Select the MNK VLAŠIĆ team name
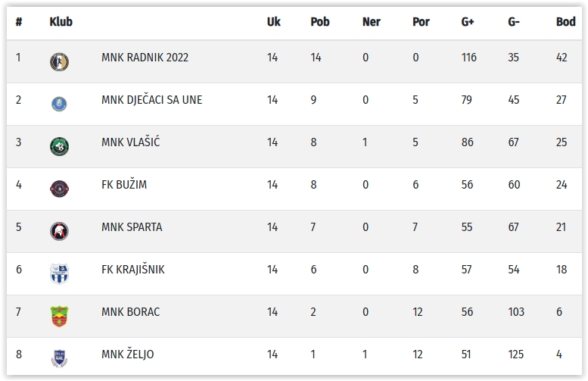This screenshot has width=588, height=381. 130,142
